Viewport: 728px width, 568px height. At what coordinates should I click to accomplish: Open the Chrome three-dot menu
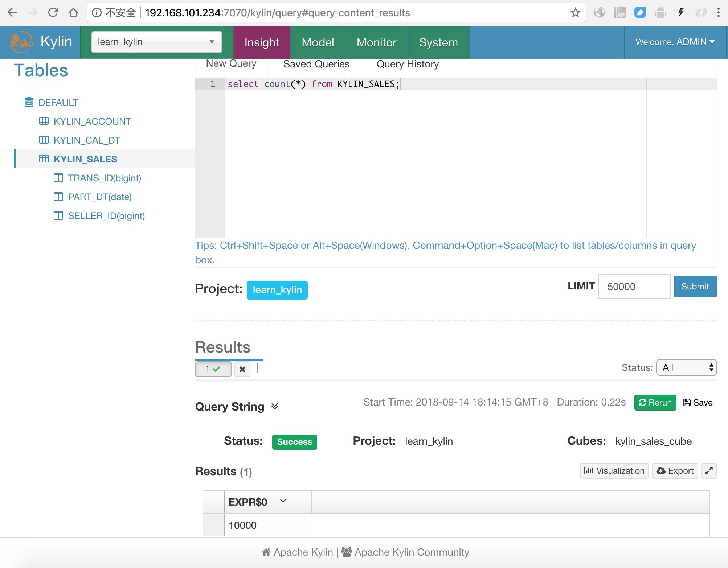[718, 13]
